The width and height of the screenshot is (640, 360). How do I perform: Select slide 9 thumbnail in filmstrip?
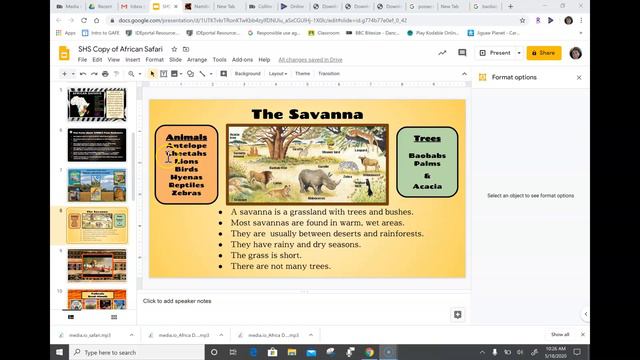tap(97, 265)
